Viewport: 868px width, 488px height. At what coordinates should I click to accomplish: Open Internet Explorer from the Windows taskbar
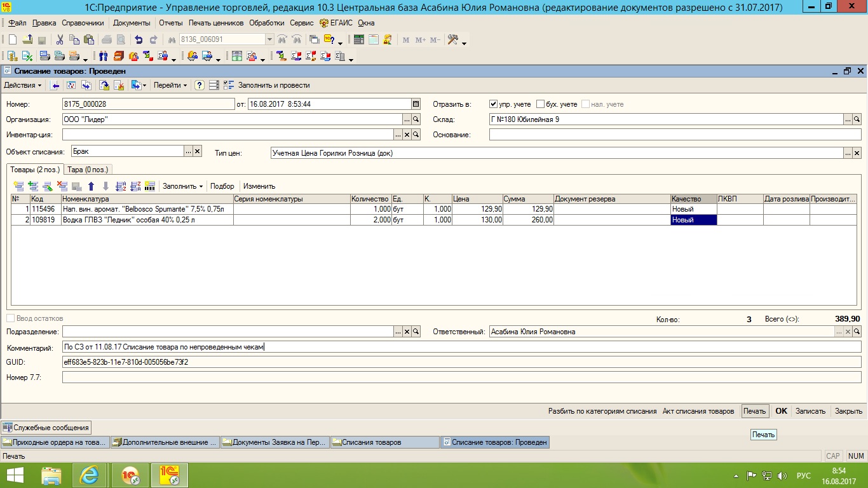90,475
